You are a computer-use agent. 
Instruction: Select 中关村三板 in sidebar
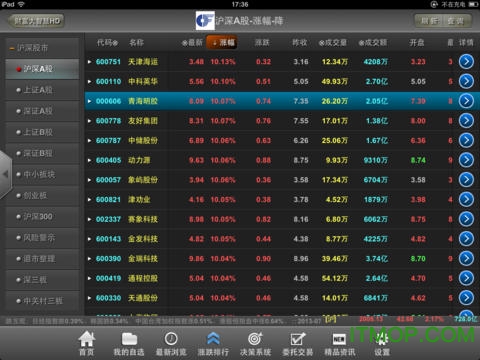pyautogui.click(x=42, y=301)
